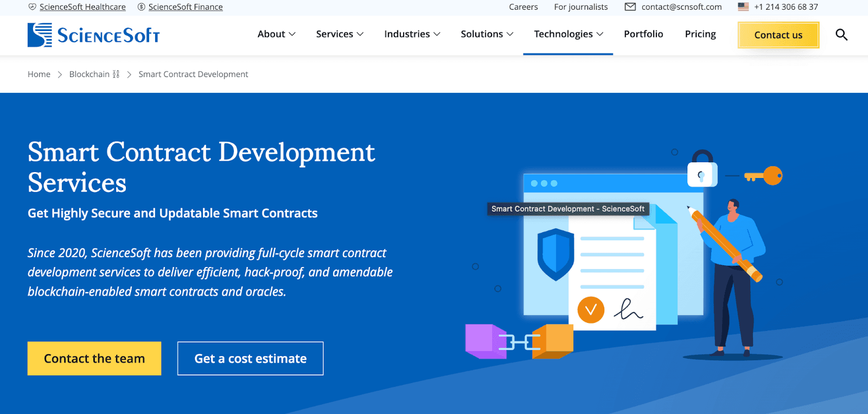Click the Smart Contract Development Services heading
The width and height of the screenshot is (868, 414).
201,167
